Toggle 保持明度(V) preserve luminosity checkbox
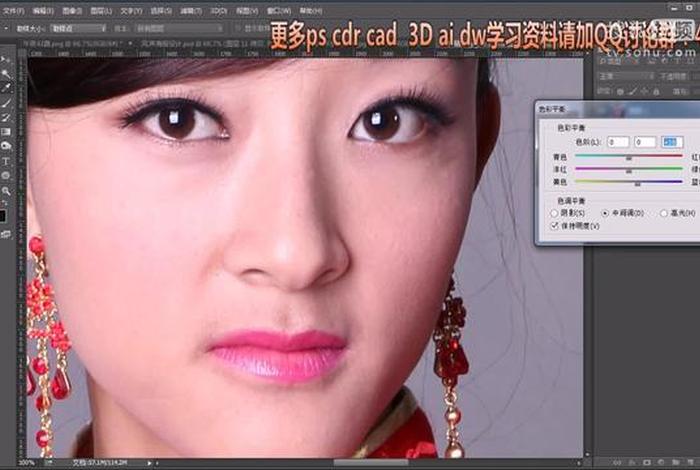The width and height of the screenshot is (700, 470). click(x=554, y=226)
